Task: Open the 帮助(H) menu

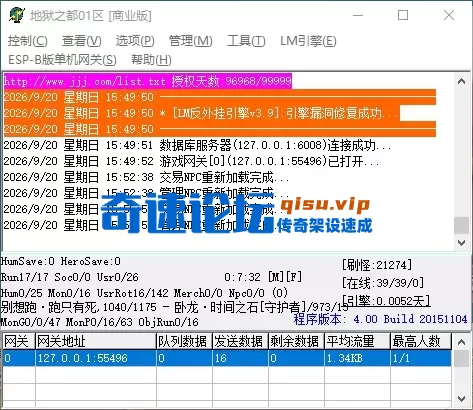Action: [151, 60]
